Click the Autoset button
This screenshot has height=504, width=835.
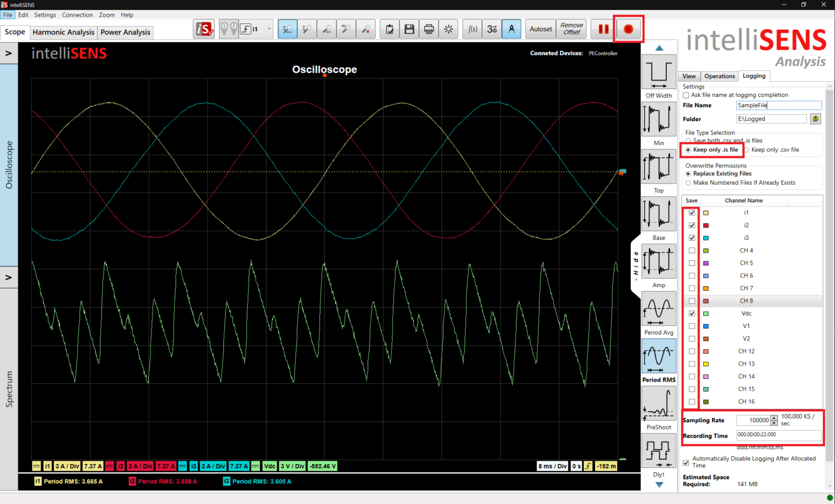point(539,29)
